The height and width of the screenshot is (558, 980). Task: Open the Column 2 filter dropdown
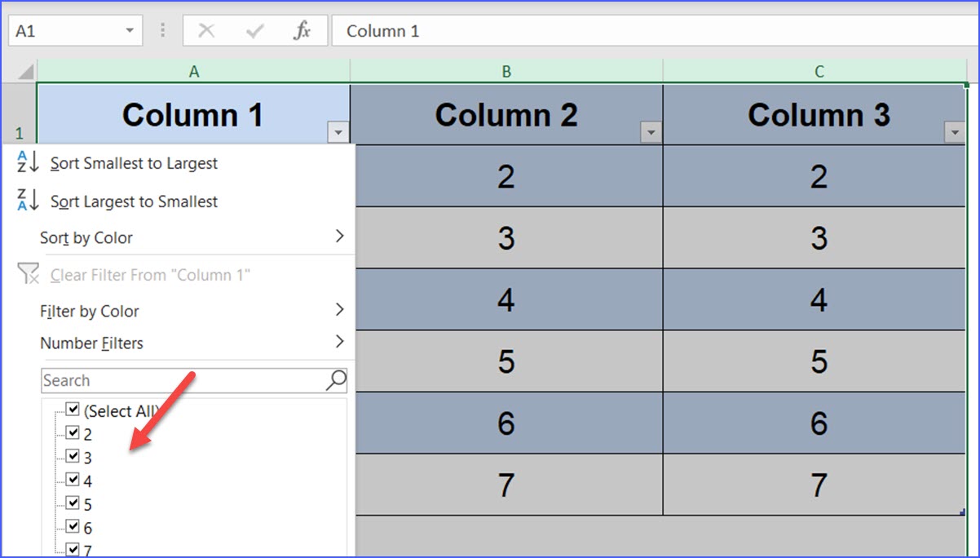pyautogui.click(x=650, y=130)
